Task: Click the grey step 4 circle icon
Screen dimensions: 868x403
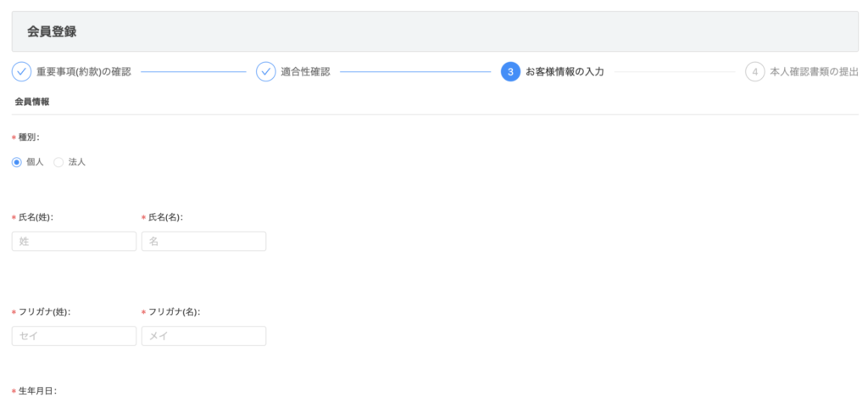Action: pyautogui.click(x=754, y=72)
